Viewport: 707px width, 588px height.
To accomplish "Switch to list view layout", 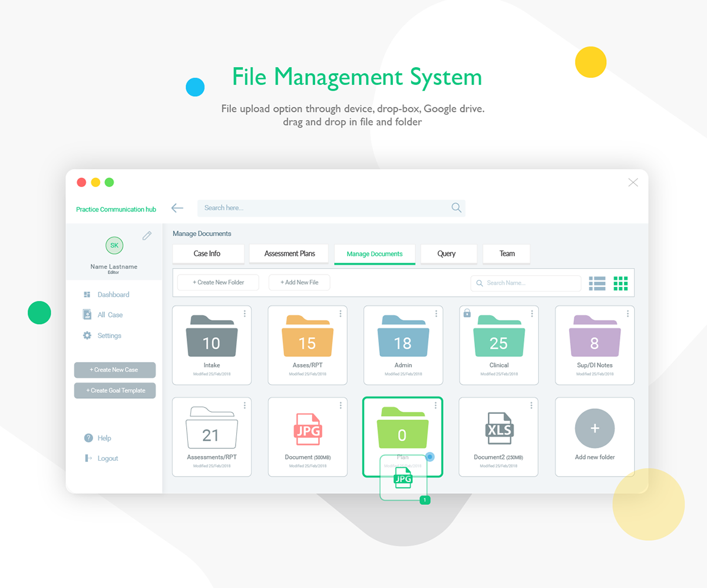I will click(597, 283).
